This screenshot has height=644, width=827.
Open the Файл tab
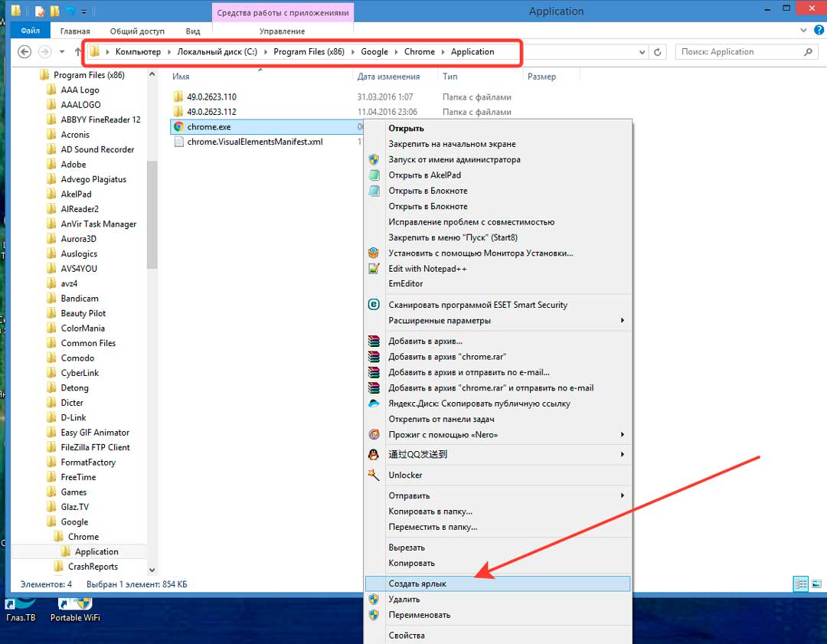pyautogui.click(x=30, y=31)
